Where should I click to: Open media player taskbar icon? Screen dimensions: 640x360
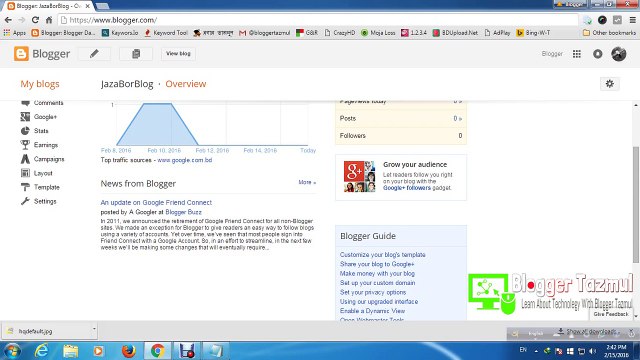(x=98, y=351)
